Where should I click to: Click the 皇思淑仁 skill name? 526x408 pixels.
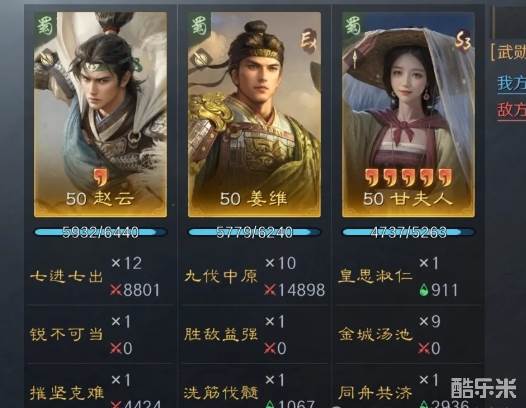point(375,277)
